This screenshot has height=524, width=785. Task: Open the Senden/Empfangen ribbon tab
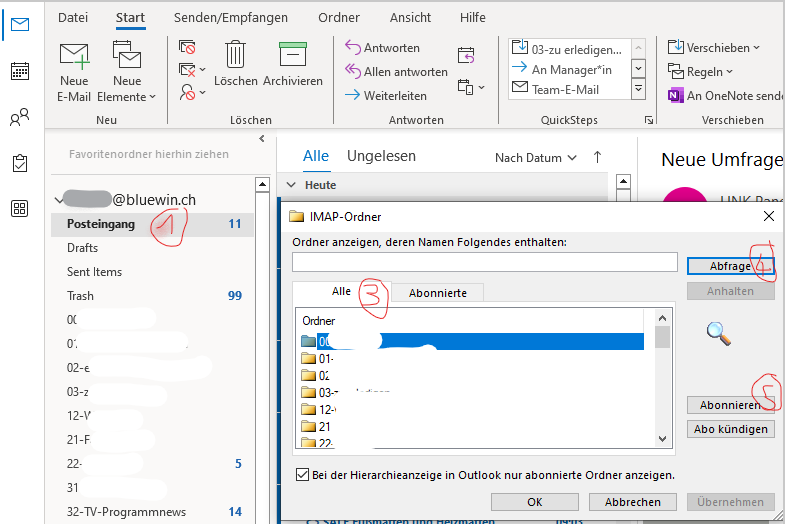(x=230, y=18)
